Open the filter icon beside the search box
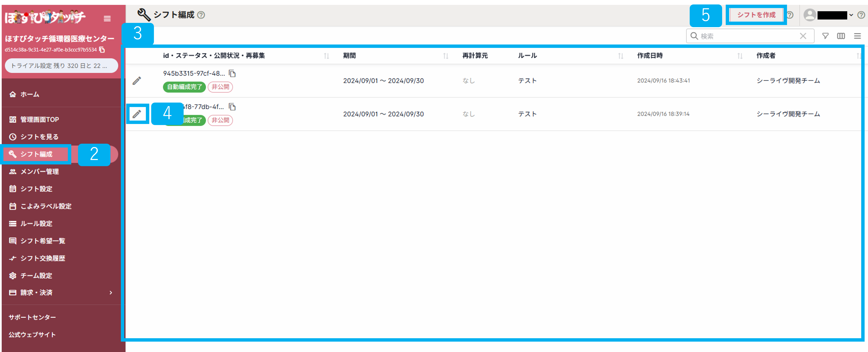This screenshot has width=868, height=352. pos(825,36)
